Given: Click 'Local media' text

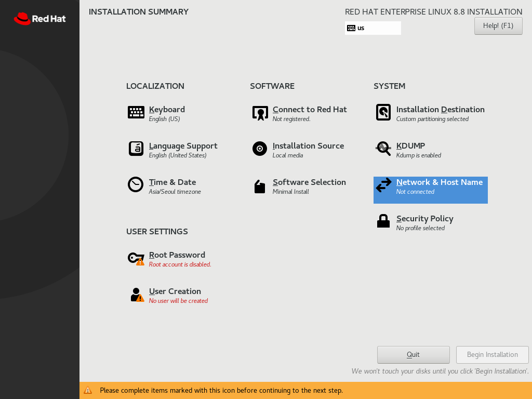Looking at the screenshot, I should coord(288,155).
